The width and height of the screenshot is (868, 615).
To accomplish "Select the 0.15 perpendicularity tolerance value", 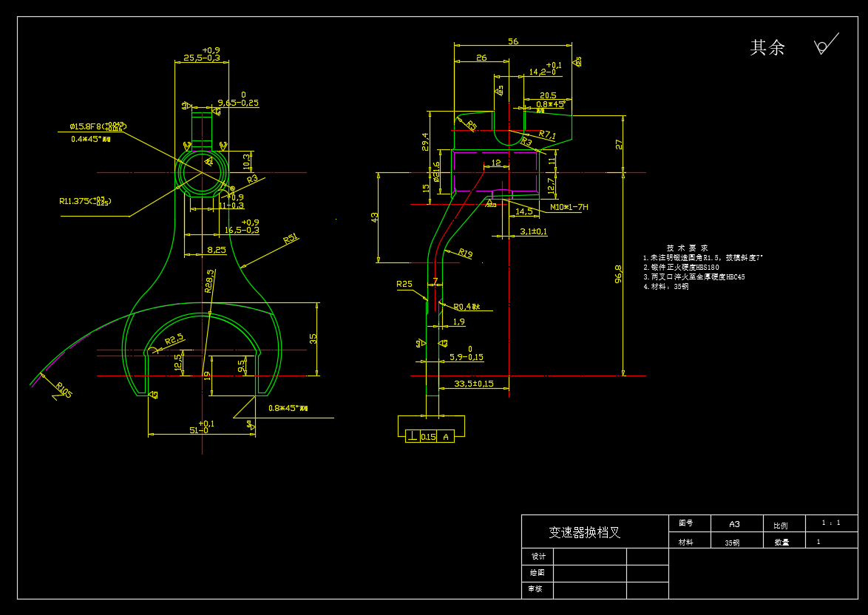I will pyautogui.click(x=429, y=437).
